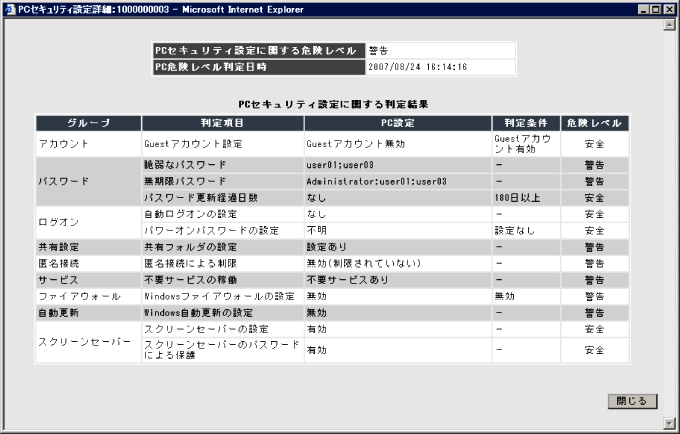Minimize the Internet Explorer window
Screen dimensions: 680x434
coord(644,9)
